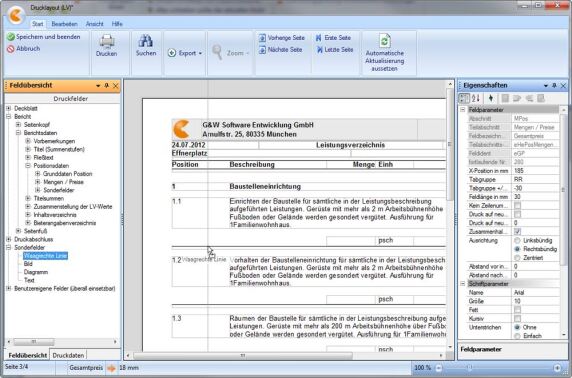This screenshot has height=378, width=572.
Task: Switch to the Druckdaten tab
Action: pos(68,355)
